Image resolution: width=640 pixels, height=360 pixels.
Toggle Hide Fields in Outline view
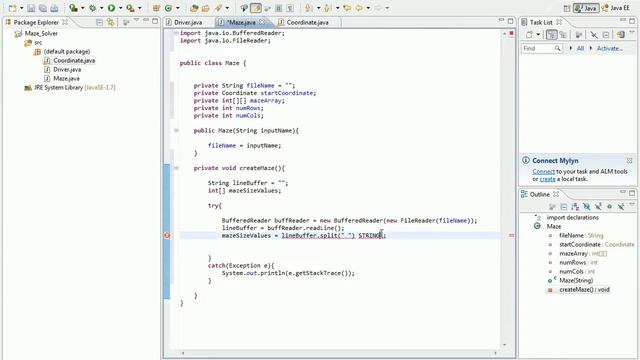[587, 207]
